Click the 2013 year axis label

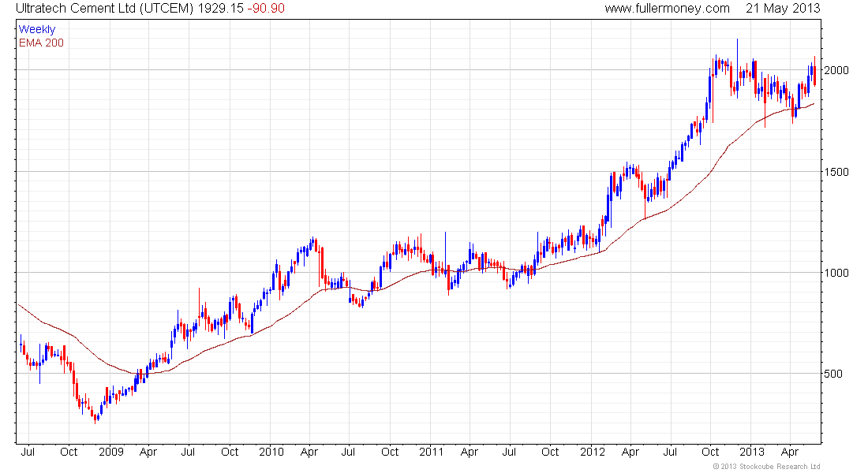(752, 452)
